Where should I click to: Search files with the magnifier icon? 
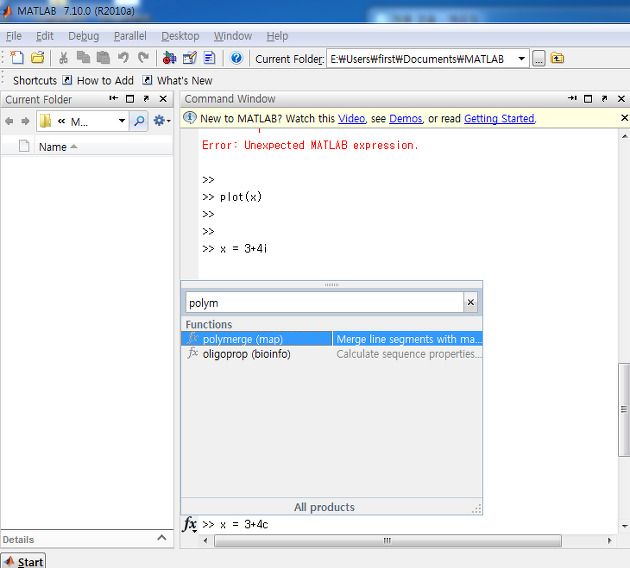(x=139, y=121)
